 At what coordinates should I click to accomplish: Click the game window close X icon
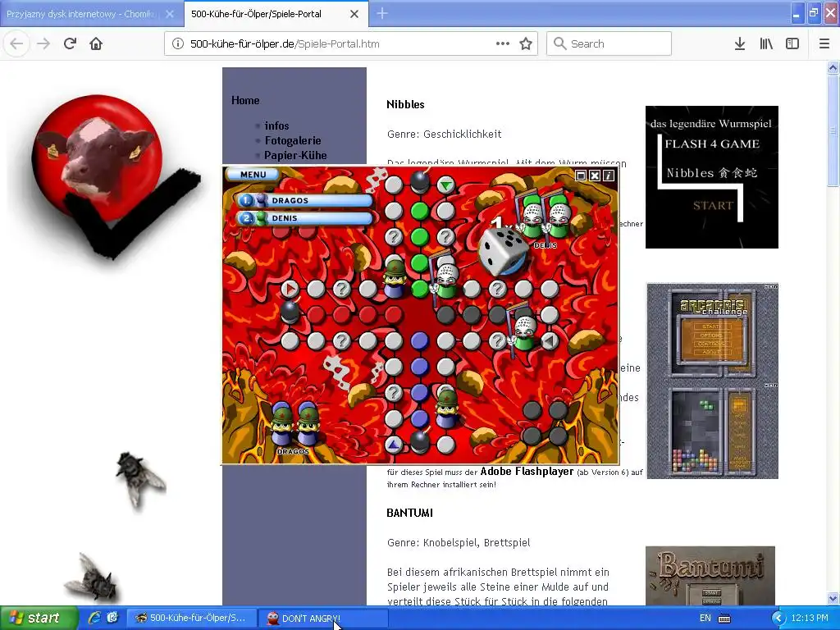coord(595,176)
